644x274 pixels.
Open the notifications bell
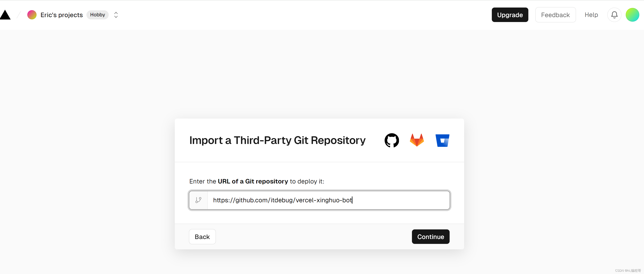[614, 15]
